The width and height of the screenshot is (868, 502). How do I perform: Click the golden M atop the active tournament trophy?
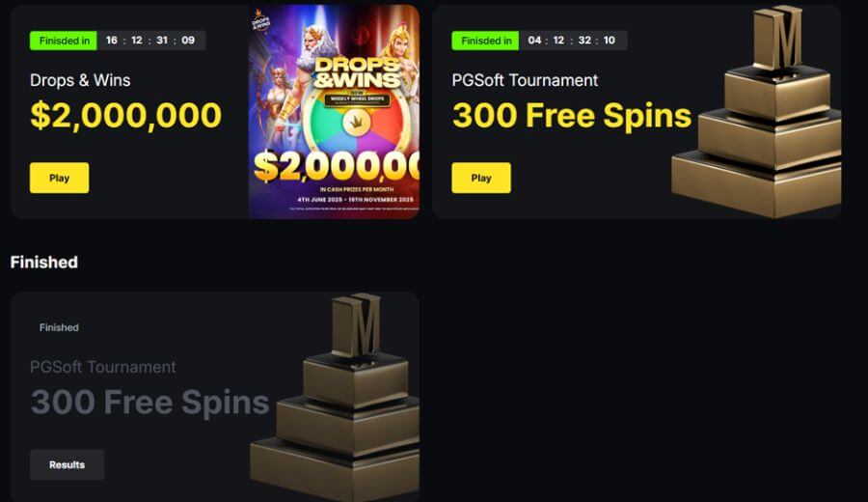click(779, 36)
